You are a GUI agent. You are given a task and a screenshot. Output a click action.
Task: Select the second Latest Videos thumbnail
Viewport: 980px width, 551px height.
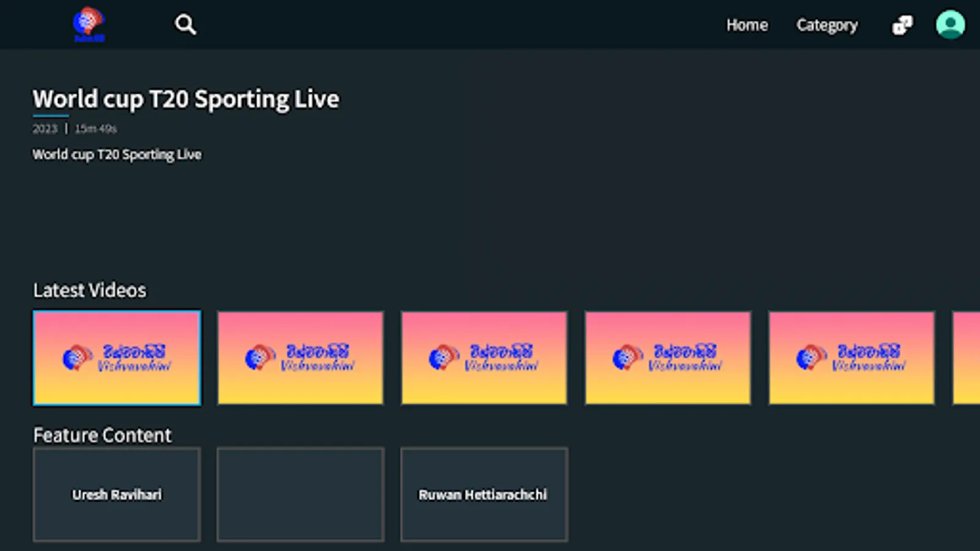pyautogui.click(x=301, y=358)
